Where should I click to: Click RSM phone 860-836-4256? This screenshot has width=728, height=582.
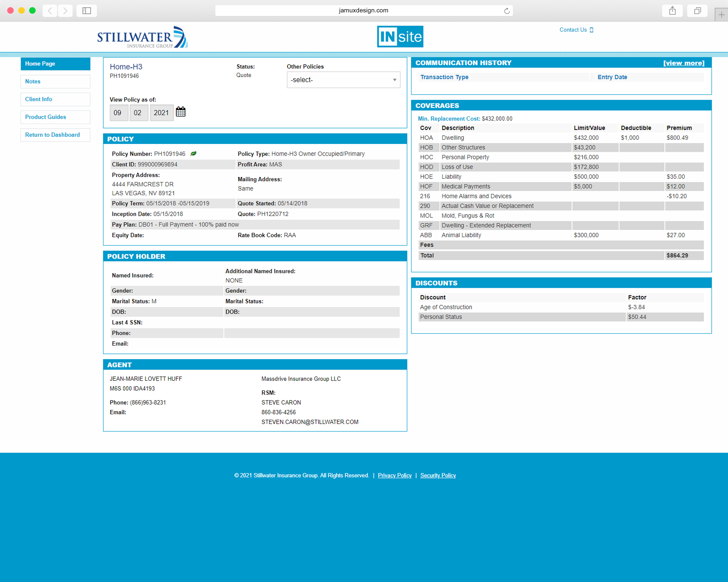coord(279,412)
